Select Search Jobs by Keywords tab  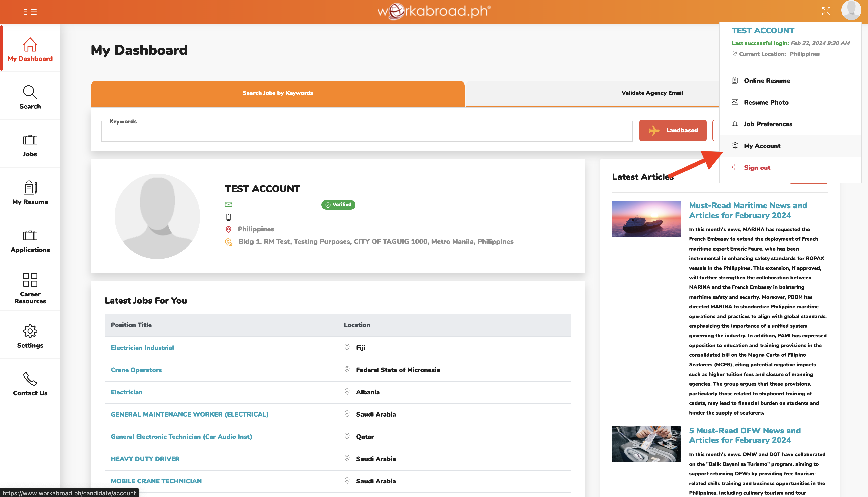pos(277,93)
